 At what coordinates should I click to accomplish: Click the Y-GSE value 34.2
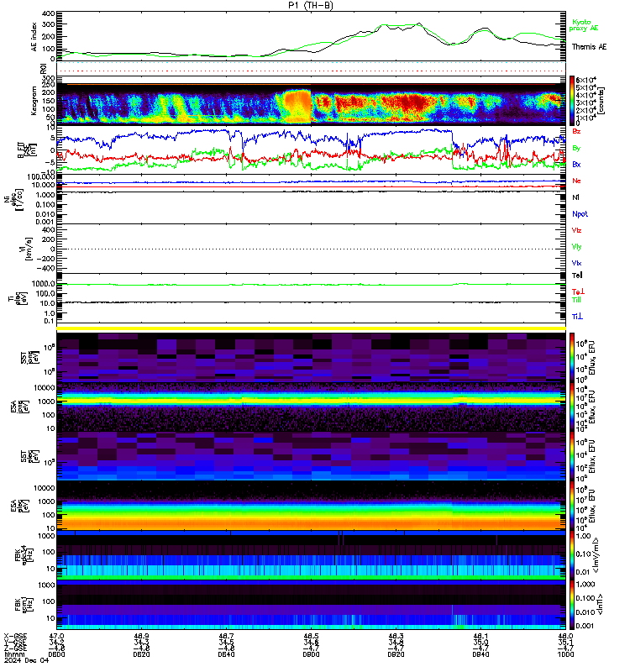[x=56, y=642]
